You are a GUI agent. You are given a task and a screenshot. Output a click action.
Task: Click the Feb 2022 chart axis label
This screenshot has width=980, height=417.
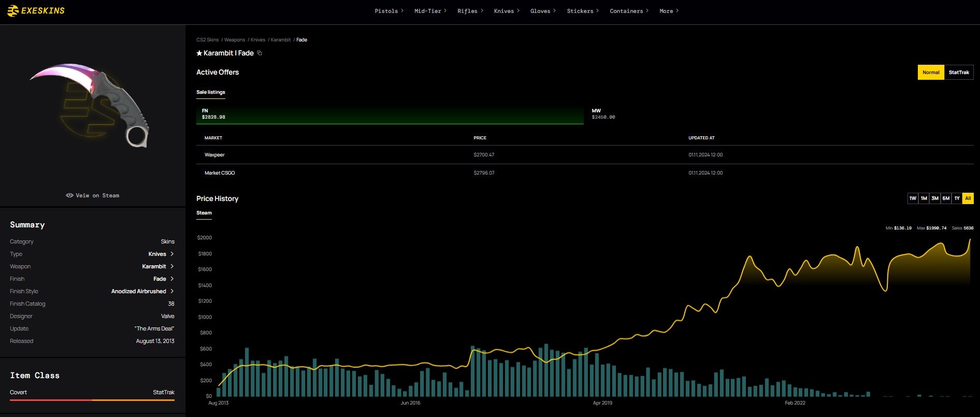[x=795, y=403]
